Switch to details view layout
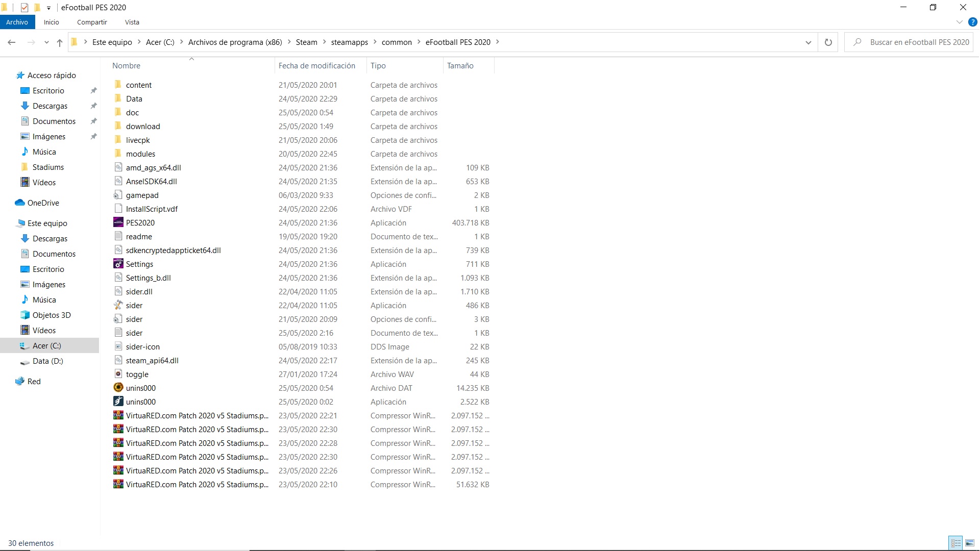This screenshot has width=980, height=551. click(956, 543)
